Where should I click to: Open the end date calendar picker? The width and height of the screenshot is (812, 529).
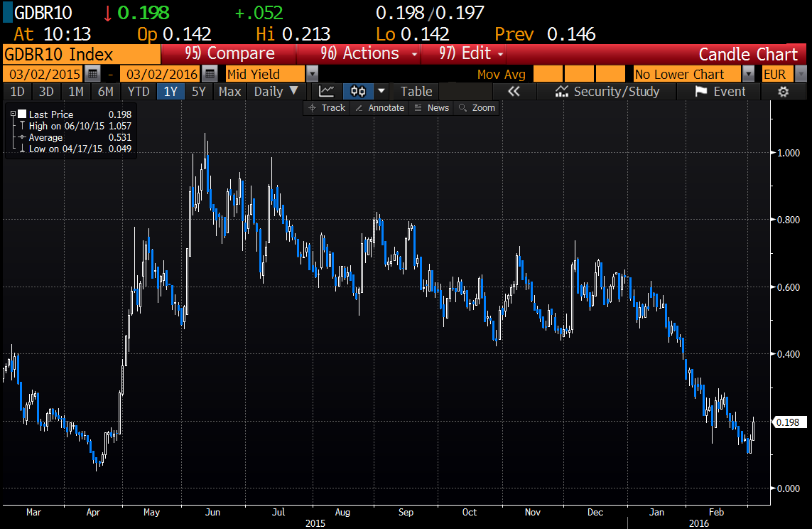[209, 74]
